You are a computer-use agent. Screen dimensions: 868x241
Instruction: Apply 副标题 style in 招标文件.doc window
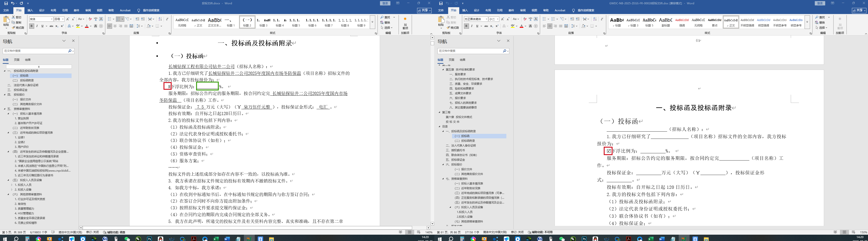[665, 22]
